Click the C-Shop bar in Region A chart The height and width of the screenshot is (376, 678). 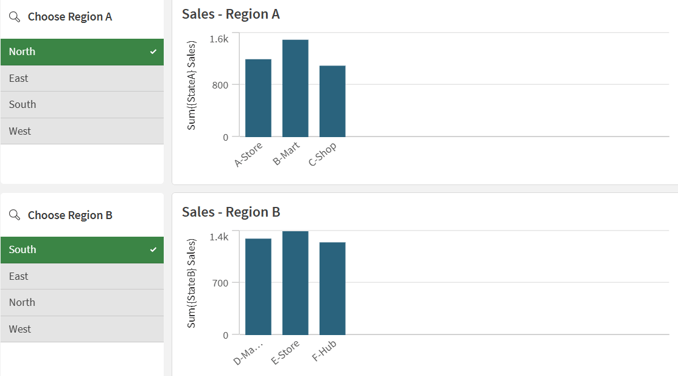coord(333,101)
